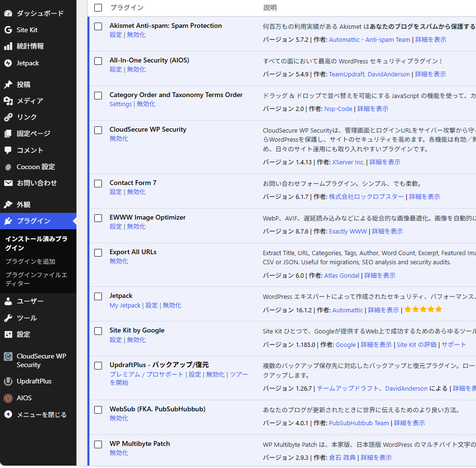The width and height of the screenshot is (476, 468).
Task: Open the 統計情報 bar chart icon
Action: click(8, 46)
